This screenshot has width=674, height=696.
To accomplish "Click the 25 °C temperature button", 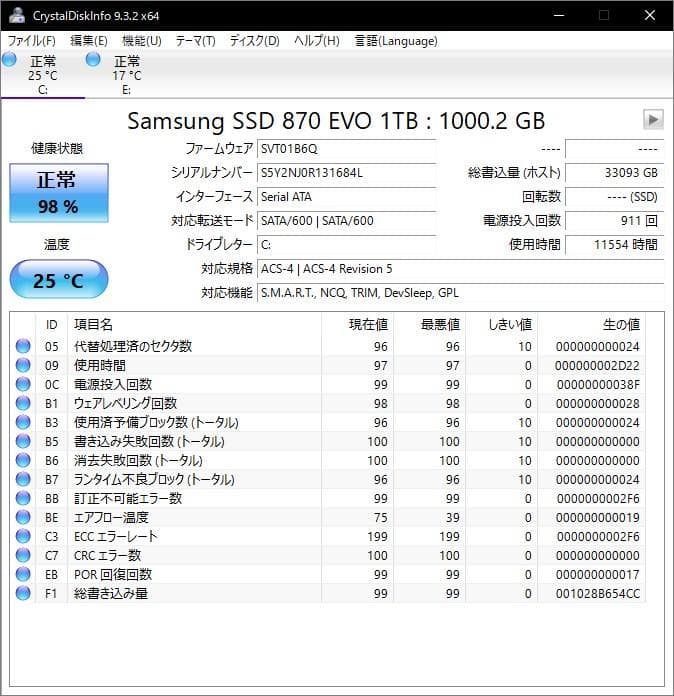I will click(59, 280).
